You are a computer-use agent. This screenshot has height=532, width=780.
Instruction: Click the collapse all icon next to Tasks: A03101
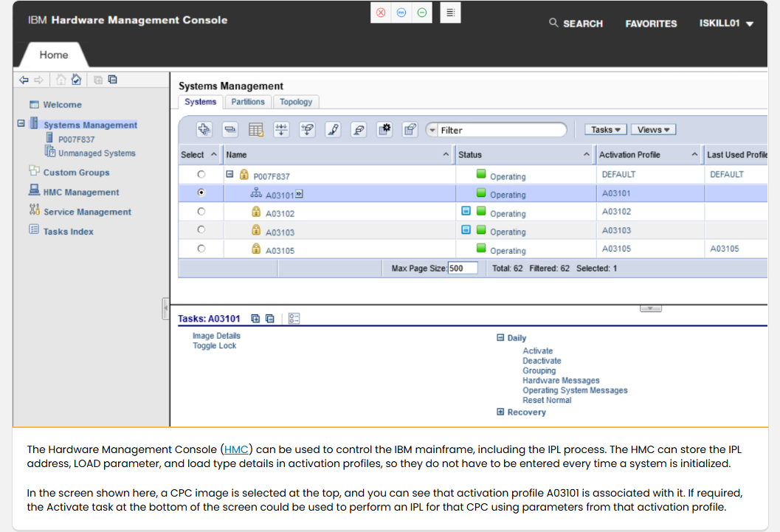click(x=270, y=319)
